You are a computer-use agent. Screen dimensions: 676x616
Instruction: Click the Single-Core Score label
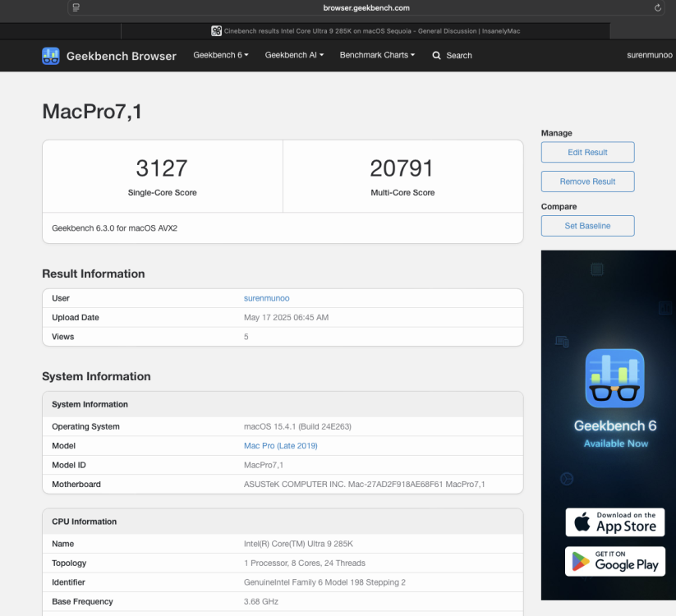click(162, 193)
